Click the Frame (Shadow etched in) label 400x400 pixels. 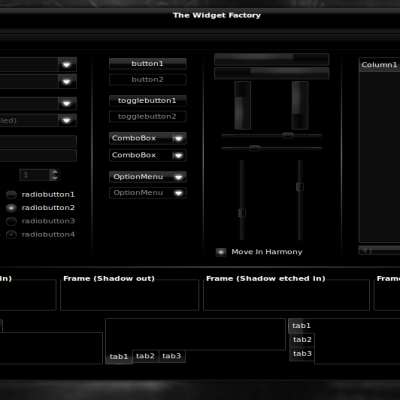pyautogui.click(x=266, y=279)
